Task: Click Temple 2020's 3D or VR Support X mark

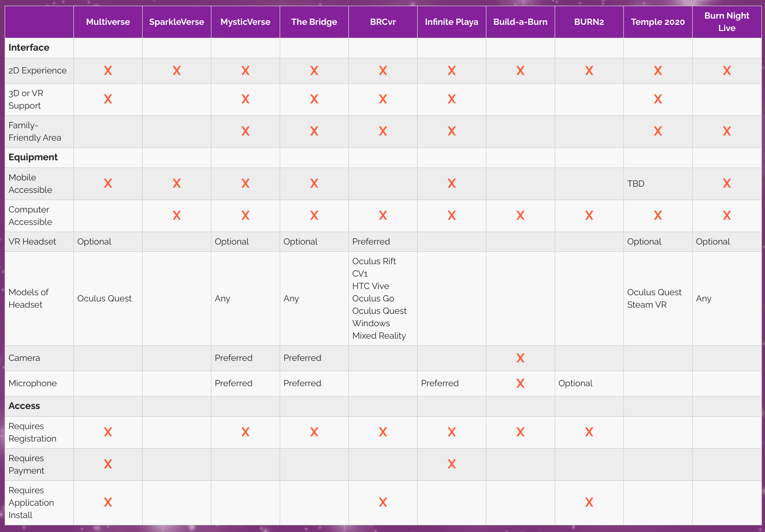Action: (658, 99)
